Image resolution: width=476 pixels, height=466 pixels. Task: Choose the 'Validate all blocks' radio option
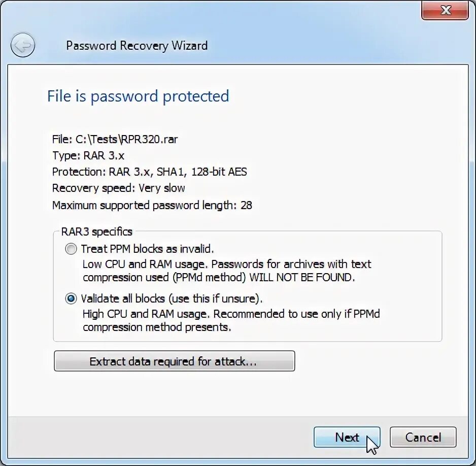tap(72, 298)
